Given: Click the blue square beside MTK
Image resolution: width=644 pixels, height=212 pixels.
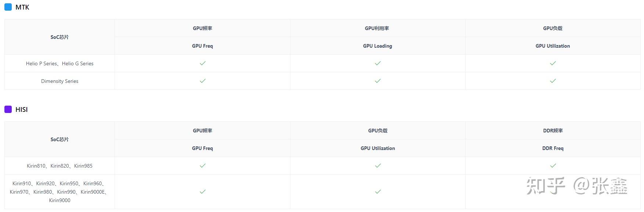Looking at the screenshot, I should pos(8,7).
